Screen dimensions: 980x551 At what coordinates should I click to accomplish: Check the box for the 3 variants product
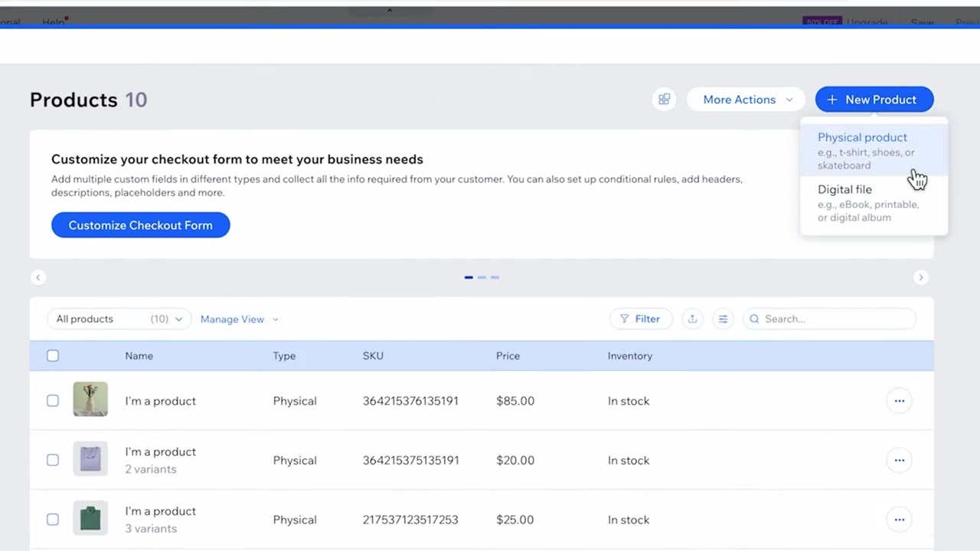point(53,520)
